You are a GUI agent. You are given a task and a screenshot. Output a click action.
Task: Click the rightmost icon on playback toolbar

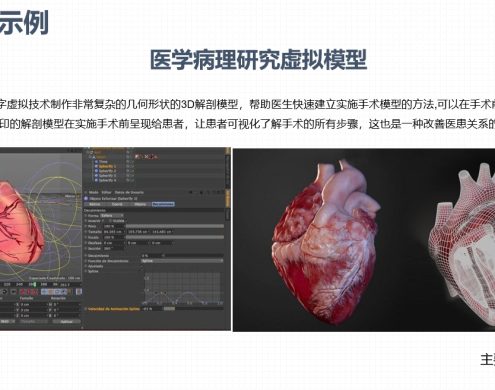(x=79, y=292)
